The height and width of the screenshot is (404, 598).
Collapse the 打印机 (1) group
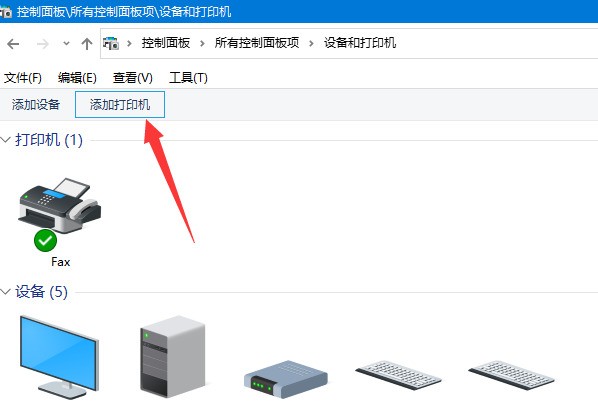pos(5,140)
